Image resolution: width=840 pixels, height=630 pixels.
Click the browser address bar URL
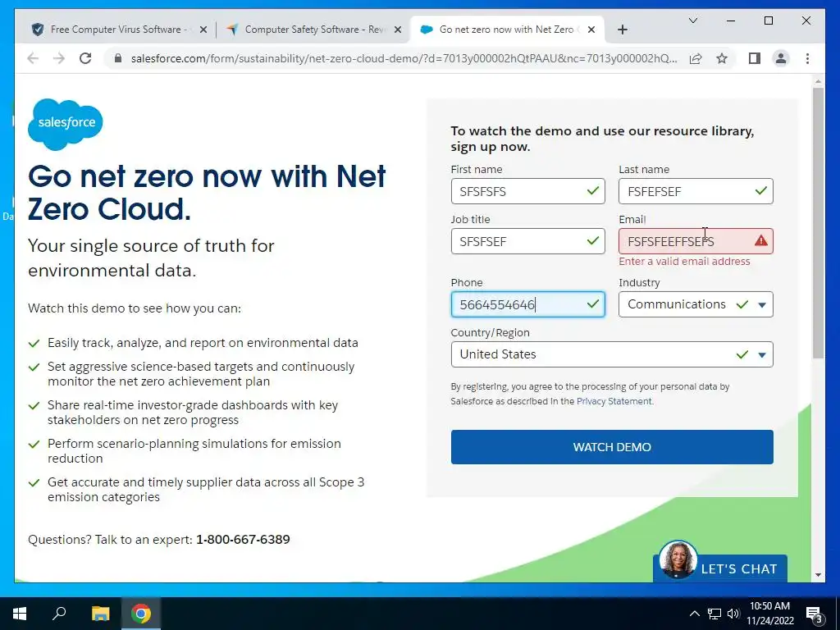[404, 58]
